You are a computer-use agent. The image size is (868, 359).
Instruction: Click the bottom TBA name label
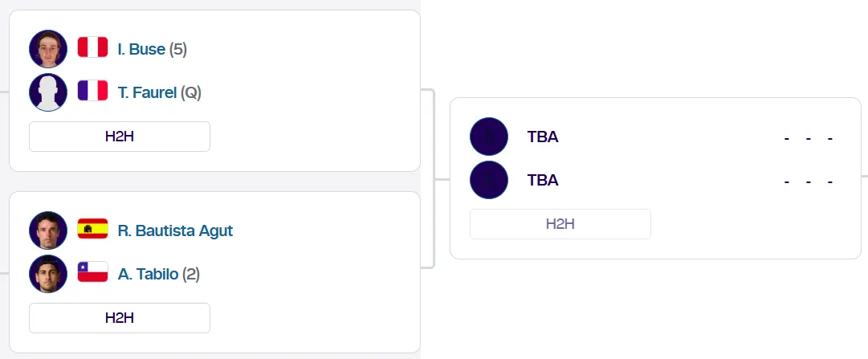(543, 180)
